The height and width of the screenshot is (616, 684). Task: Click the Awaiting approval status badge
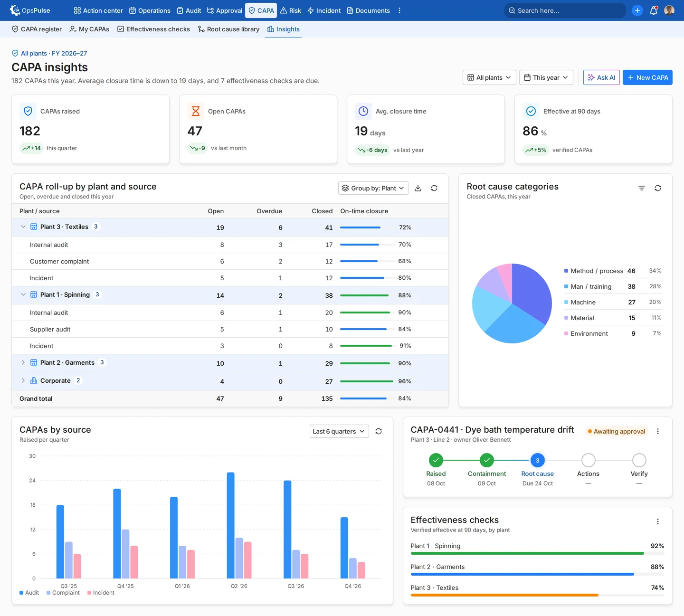(x=617, y=431)
